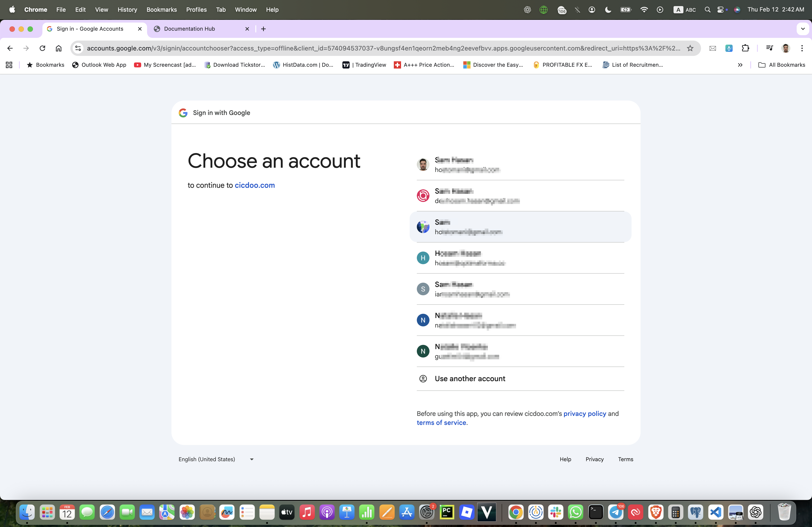Open Chrome three-dot menu

[802, 48]
